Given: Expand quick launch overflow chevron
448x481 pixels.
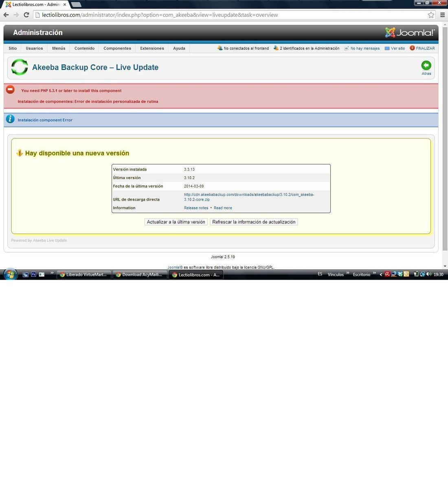Looking at the screenshot, I should 52,273.
